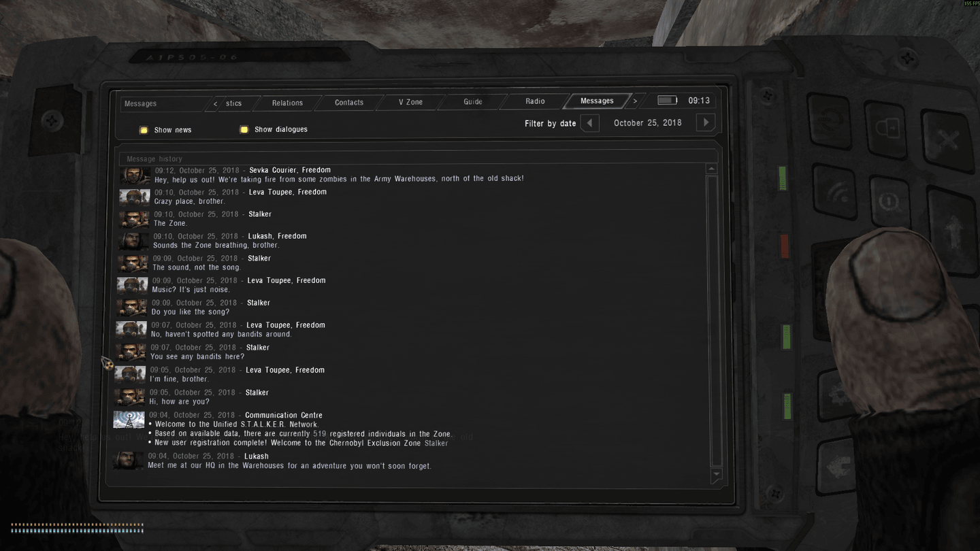Click the "October 25, 2018" filter date
Screen dimensions: 980x551
pos(647,123)
